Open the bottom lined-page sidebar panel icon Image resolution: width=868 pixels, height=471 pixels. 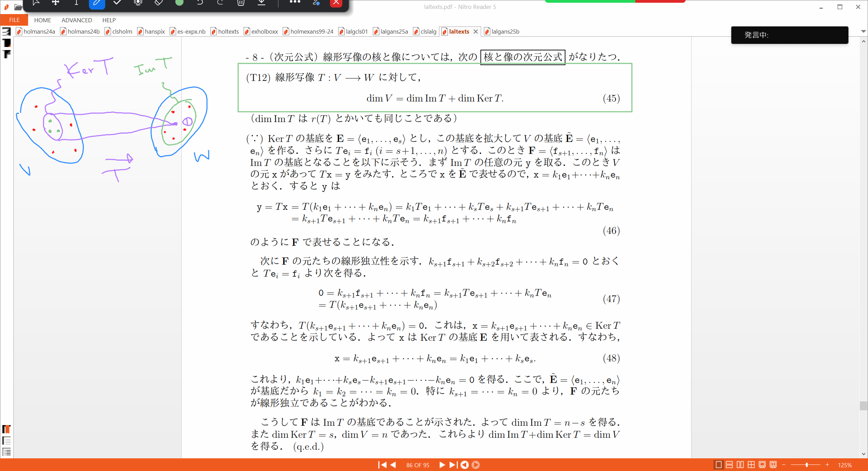coord(7,452)
